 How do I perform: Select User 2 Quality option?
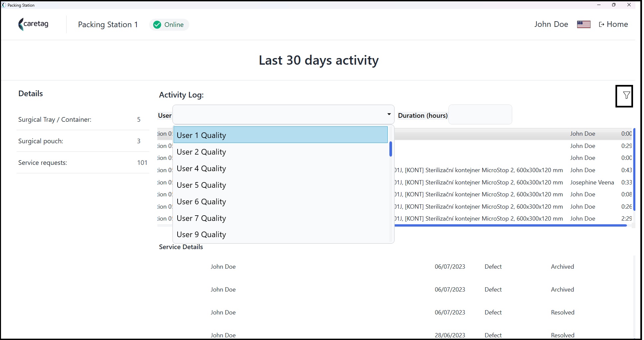pos(281,152)
